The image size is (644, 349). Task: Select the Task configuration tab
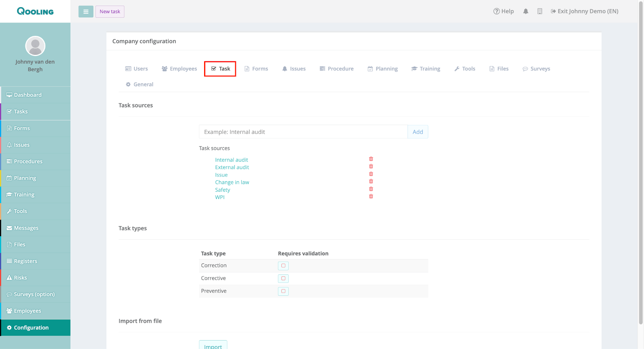[220, 69]
